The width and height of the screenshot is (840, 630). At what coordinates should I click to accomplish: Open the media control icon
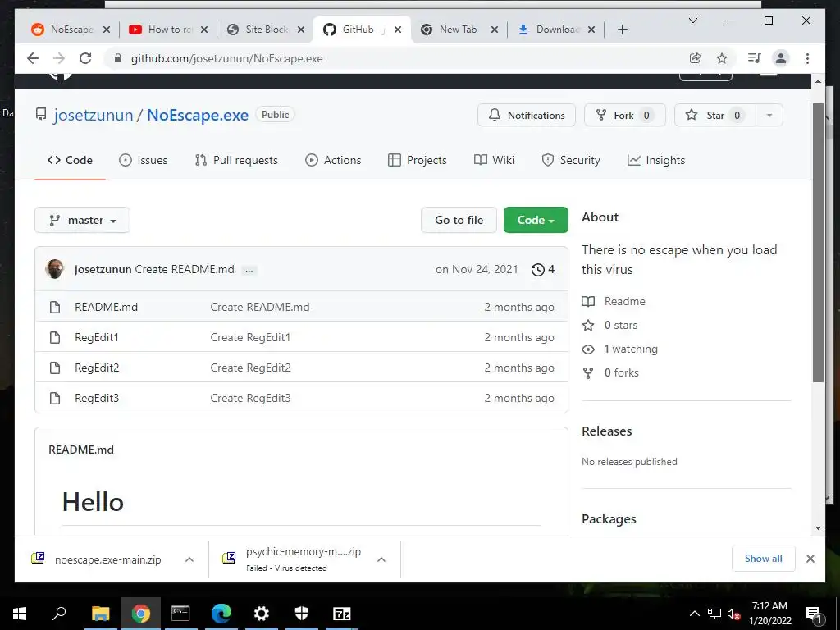tap(754, 58)
